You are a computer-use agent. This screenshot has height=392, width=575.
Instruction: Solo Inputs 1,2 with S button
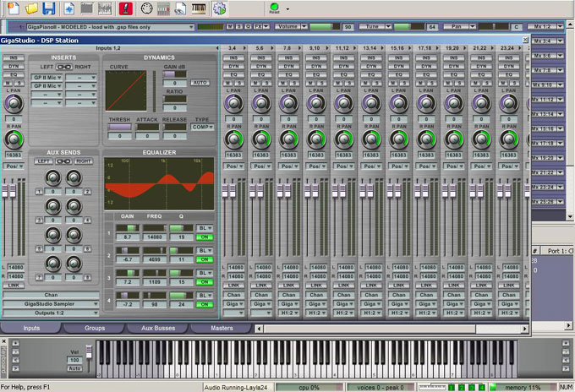[19, 83]
